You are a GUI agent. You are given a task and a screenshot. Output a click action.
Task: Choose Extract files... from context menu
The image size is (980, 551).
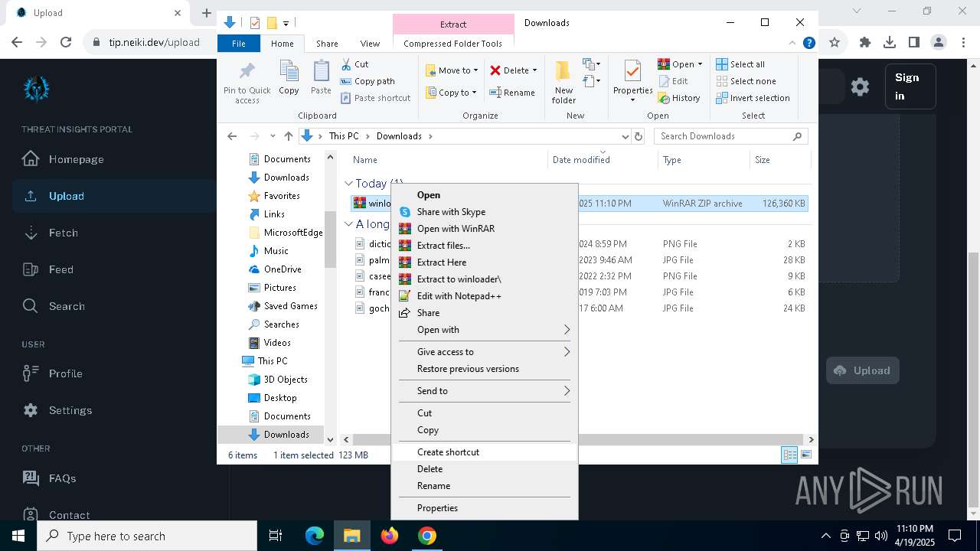tap(484, 246)
